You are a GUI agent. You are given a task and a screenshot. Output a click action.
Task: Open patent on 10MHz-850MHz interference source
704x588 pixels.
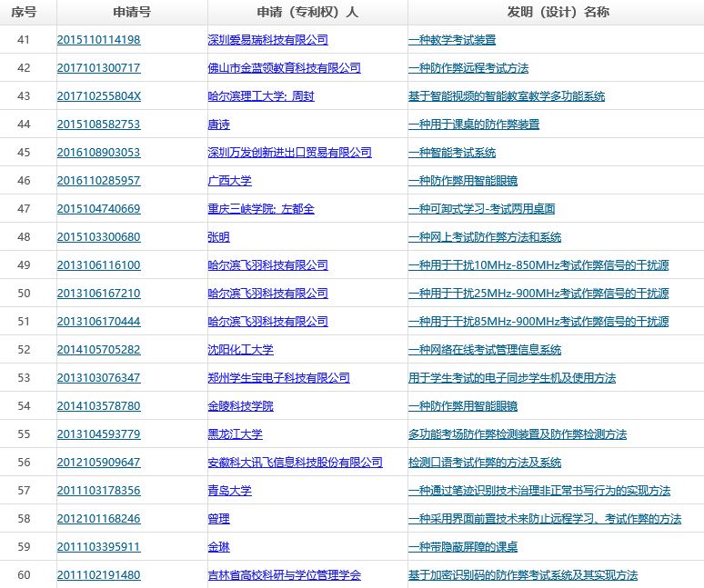point(538,265)
